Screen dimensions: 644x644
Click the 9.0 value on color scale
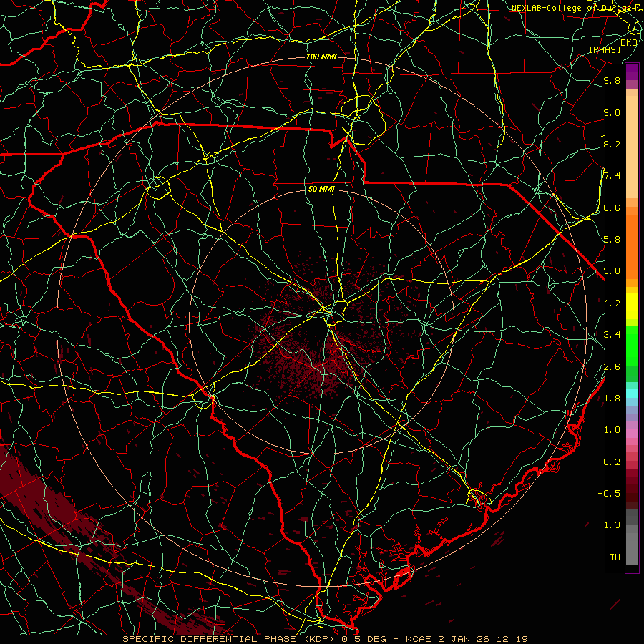612,113
